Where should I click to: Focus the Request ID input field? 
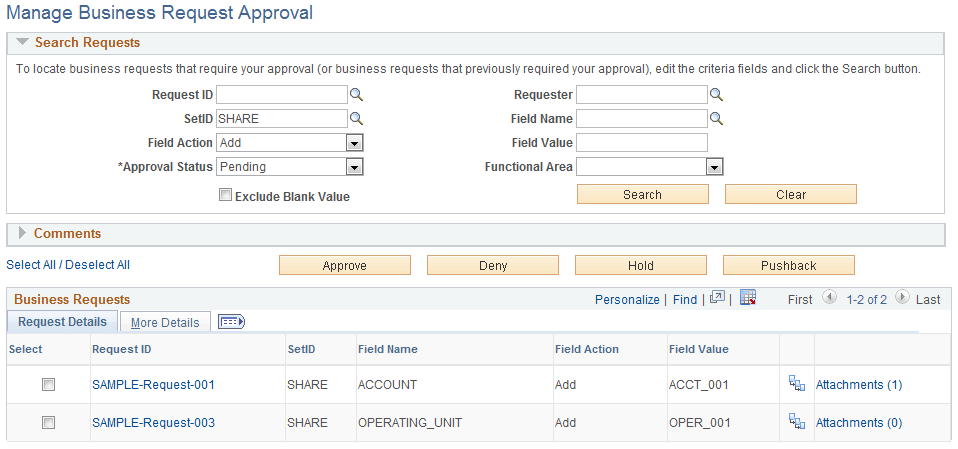tap(282, 95)
